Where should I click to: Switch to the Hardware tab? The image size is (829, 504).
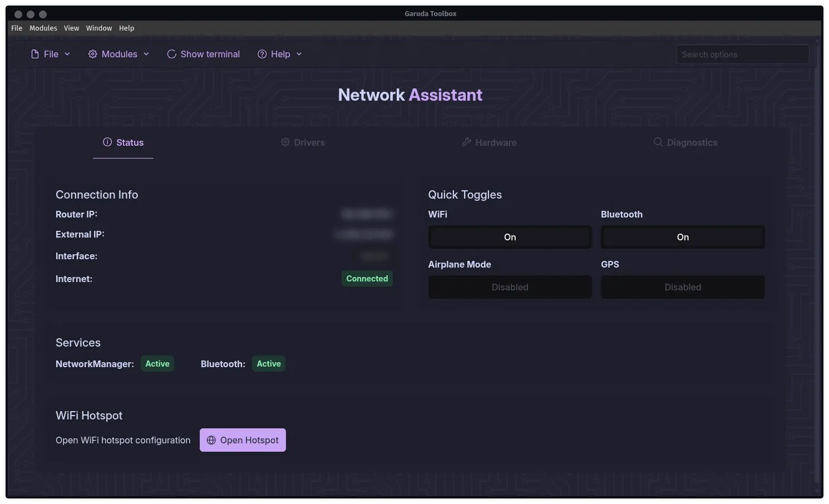(490, 142)
